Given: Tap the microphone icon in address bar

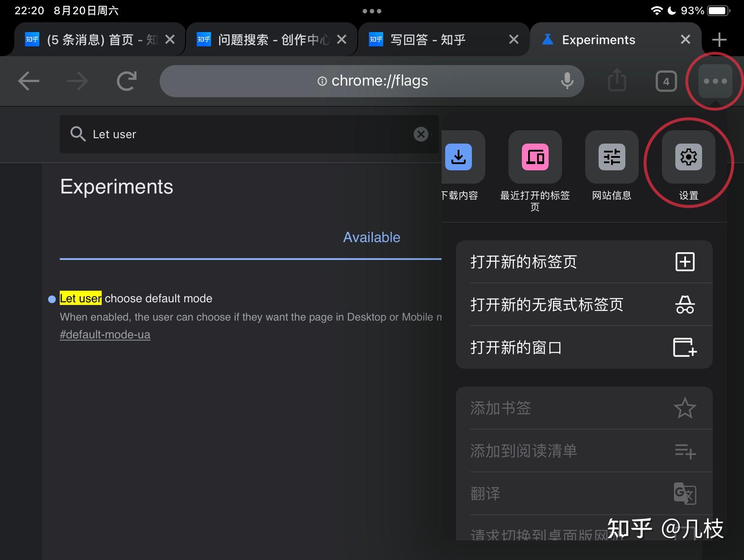Looking at the screenshot, I should coord(567,81).
